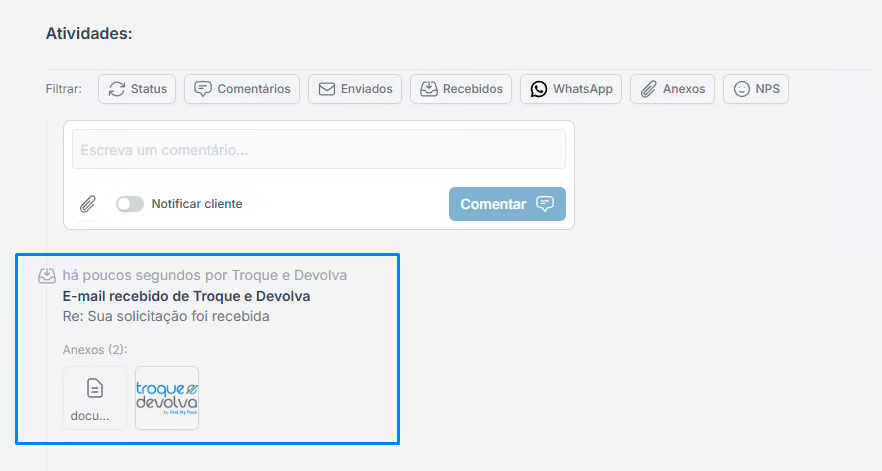Click the Atividades section heading
The height and width of the screenshot is (471, 882).
click(90, 34)
